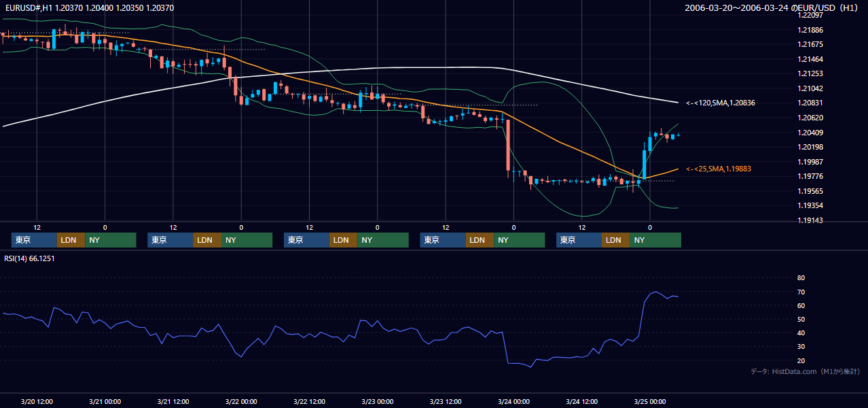The image size is (868, 408).
Task: Click the 3/21 12:00 time label
Action: point(173,401)
